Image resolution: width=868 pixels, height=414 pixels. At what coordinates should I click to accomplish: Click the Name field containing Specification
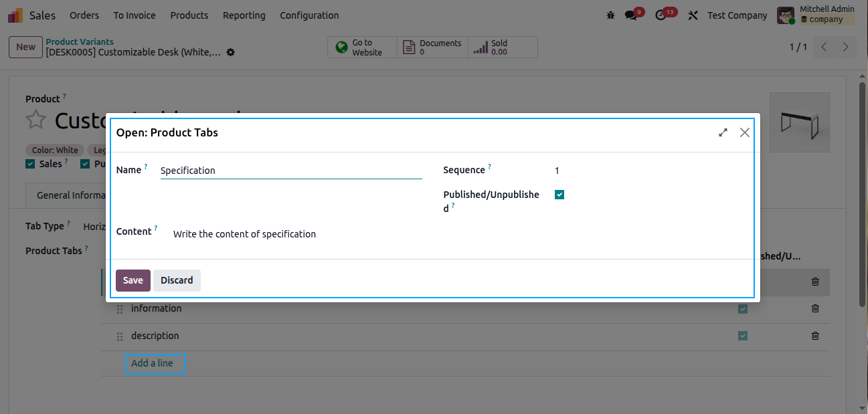click(x=290, y=171)
